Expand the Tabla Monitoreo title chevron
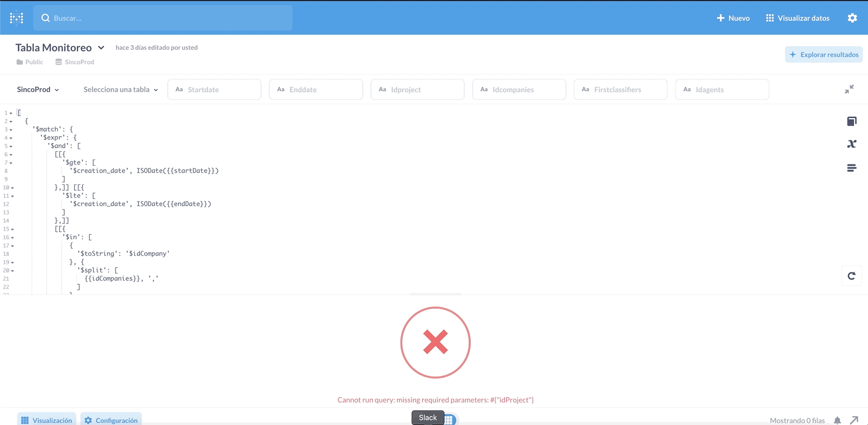 [x=101, y=48]
